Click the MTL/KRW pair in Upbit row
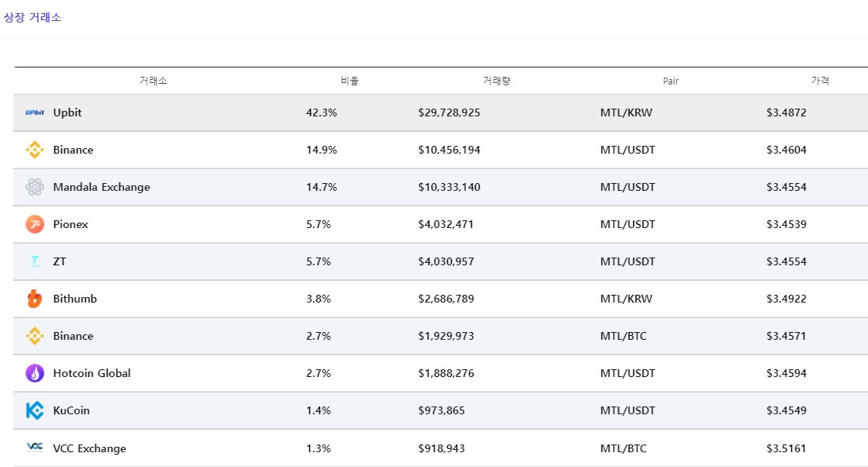The image size is (868, 467). 626,112
